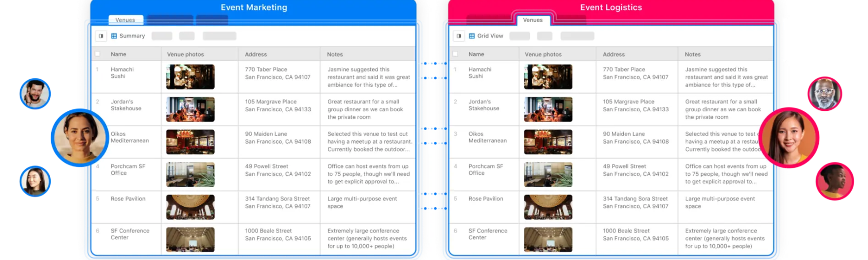Click Notes column header in Event Logistics

[693, 54]
